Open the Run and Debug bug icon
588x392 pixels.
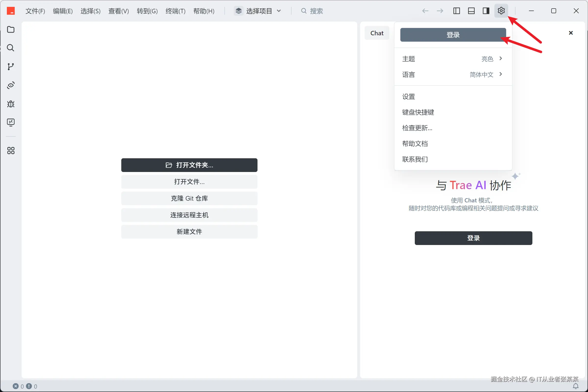[11, 104]
